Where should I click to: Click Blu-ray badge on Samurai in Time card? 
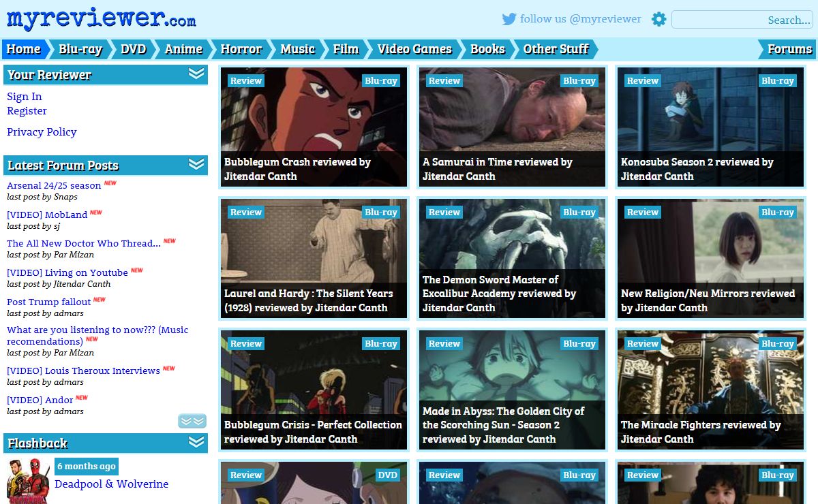(x=579, y=80)
